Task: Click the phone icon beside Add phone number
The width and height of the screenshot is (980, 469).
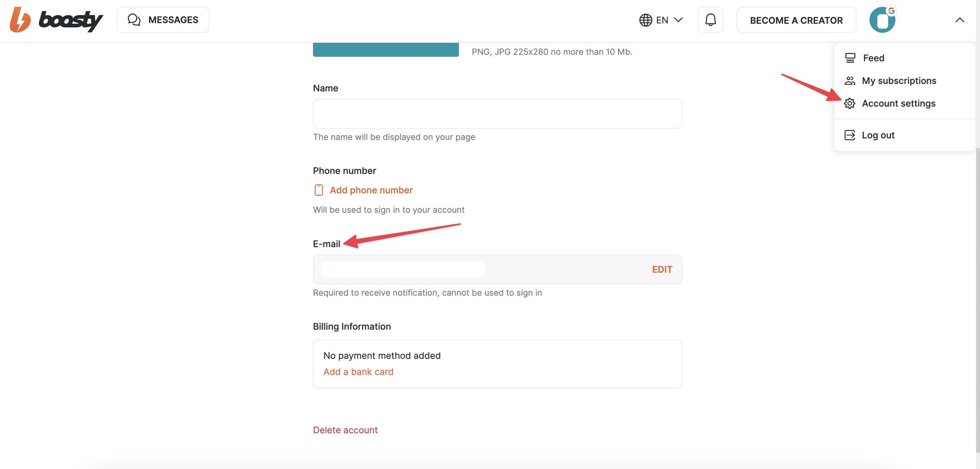Action: click(x=319, y=190)
